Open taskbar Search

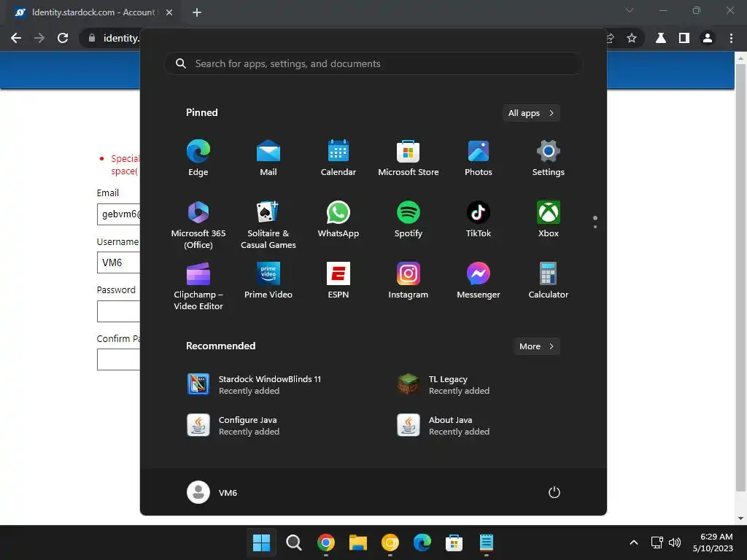click(294, 542)
